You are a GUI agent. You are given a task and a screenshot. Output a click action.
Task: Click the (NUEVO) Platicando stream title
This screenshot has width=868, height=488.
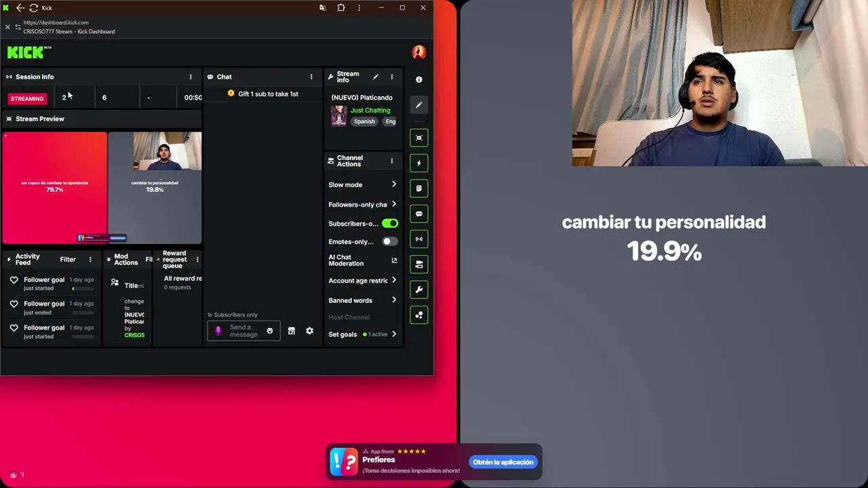[362, 98]
